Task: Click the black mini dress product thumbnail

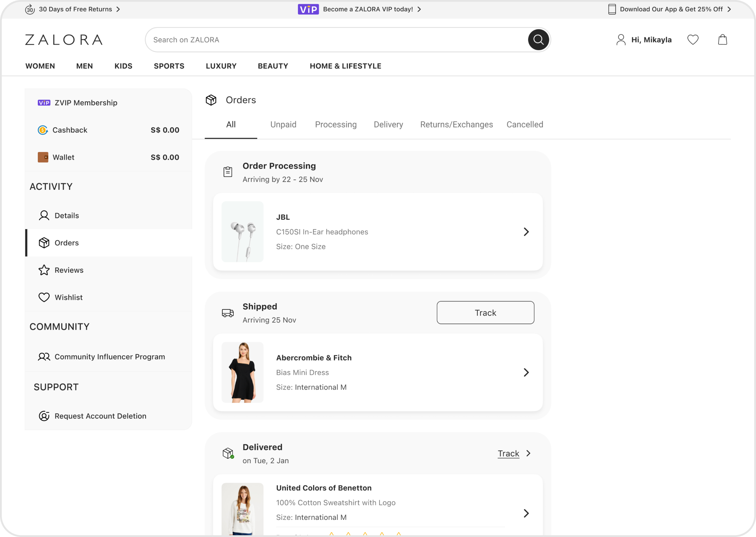Action: pyautogui.click(x=242, y=372)
